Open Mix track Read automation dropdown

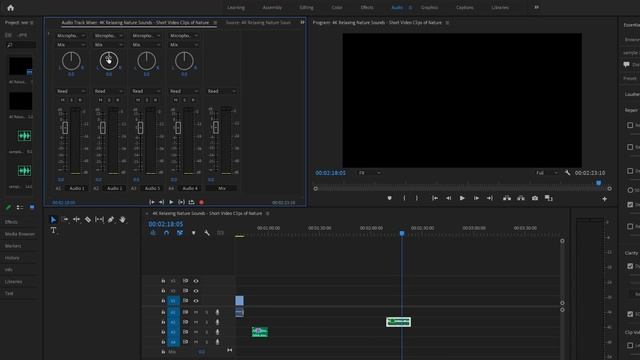tap(222, 91)
